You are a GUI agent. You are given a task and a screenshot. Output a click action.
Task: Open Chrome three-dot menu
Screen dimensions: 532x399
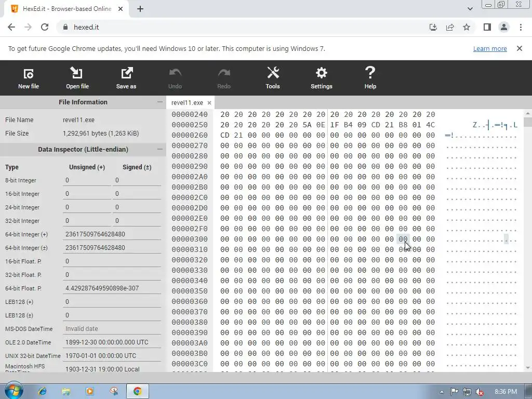click(521, 27)
